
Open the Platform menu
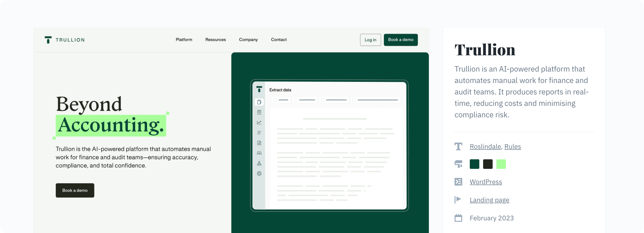(184, 40)
